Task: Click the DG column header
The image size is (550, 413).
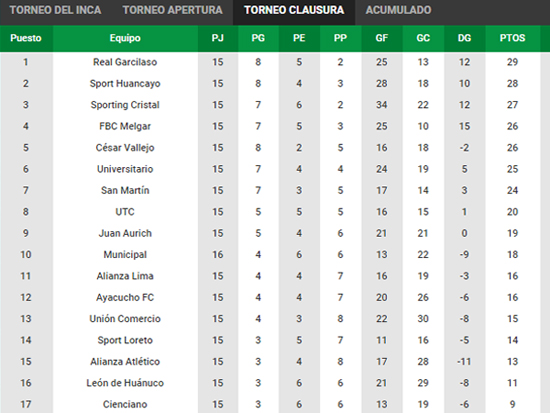Action: point(464,38)
